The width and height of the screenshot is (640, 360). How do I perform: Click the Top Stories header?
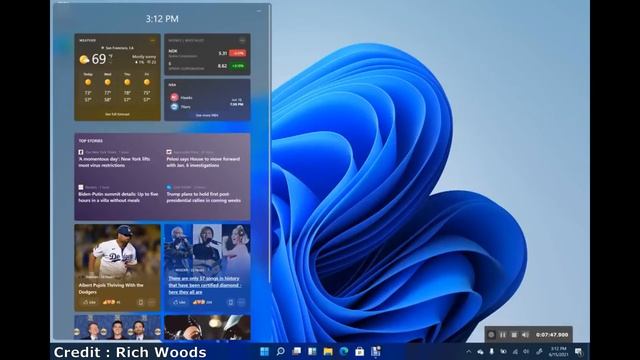click(91, 141)
